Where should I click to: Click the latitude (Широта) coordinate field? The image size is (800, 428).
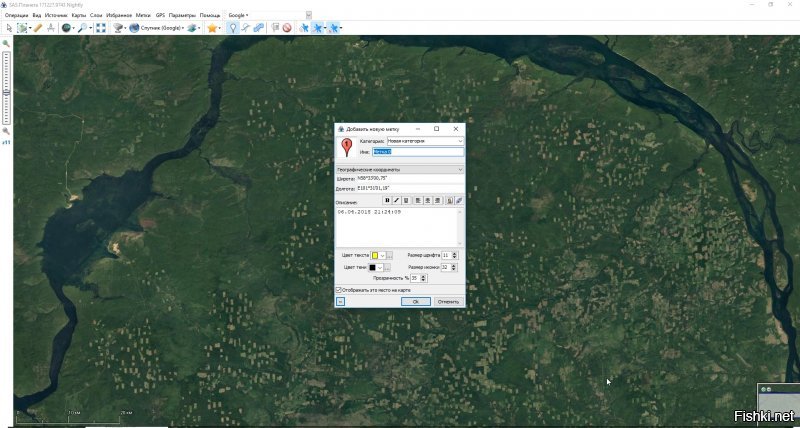[410, 179]
